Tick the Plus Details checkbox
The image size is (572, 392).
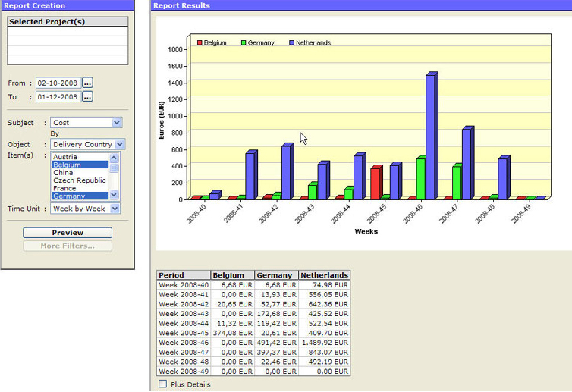pyautogui.click(x=162, y=384)
